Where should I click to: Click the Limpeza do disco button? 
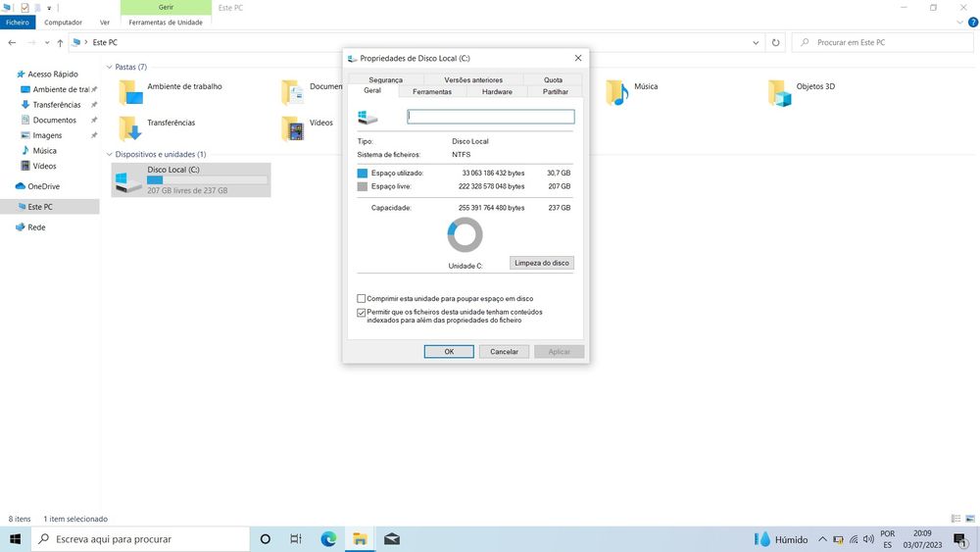541,263
